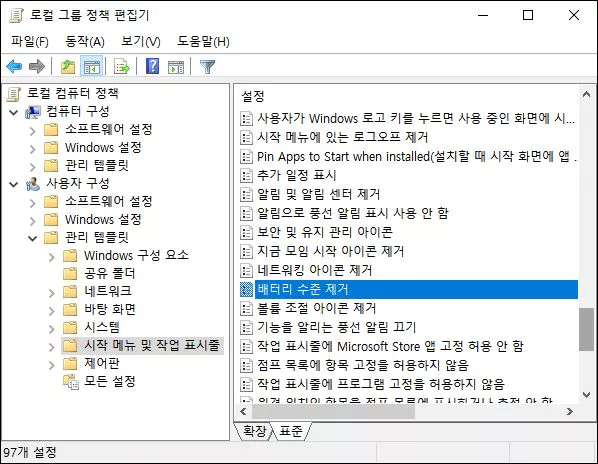Click the 로컬 컴퓨터 정책 root icon
The width and height of the screenshot is (598, 464).
pos(14,94)
